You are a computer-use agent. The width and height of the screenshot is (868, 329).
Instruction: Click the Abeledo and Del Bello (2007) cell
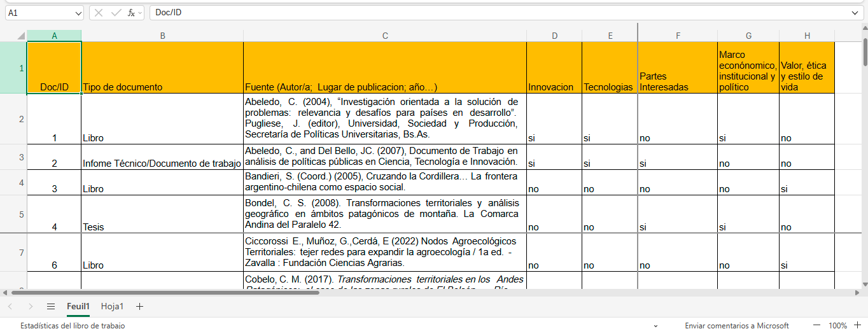point(385,157)
